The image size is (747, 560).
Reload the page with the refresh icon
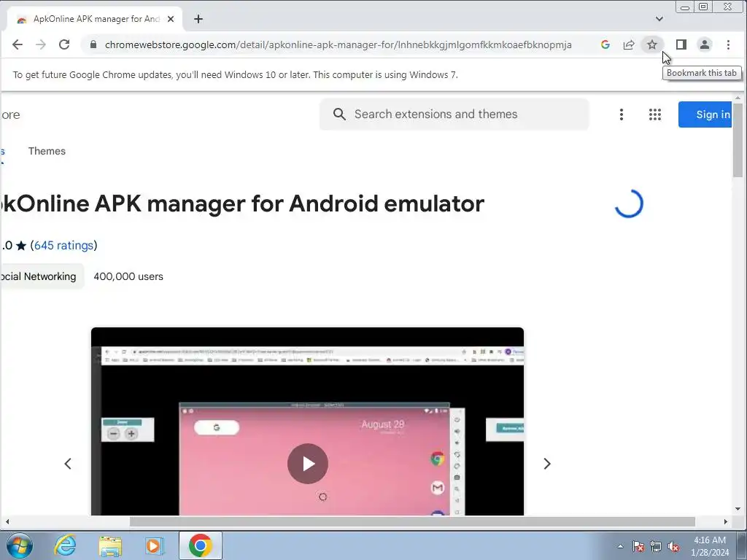click(x=64, y=44)
